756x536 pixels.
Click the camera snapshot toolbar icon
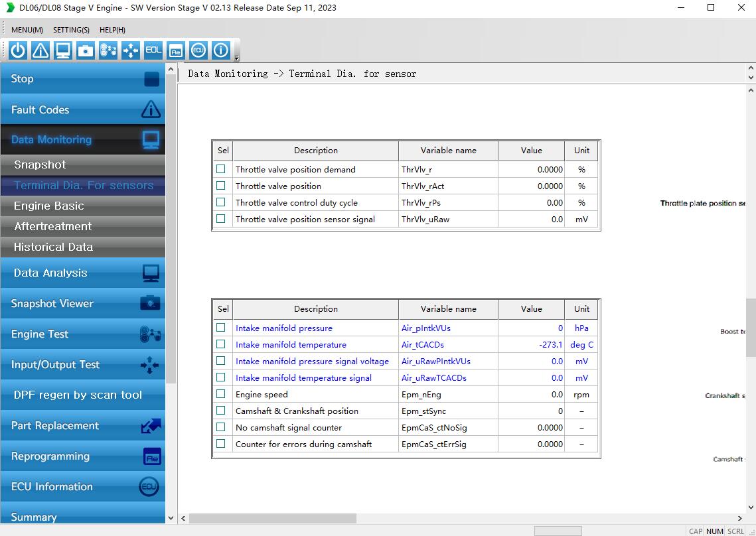click(86, 50)
